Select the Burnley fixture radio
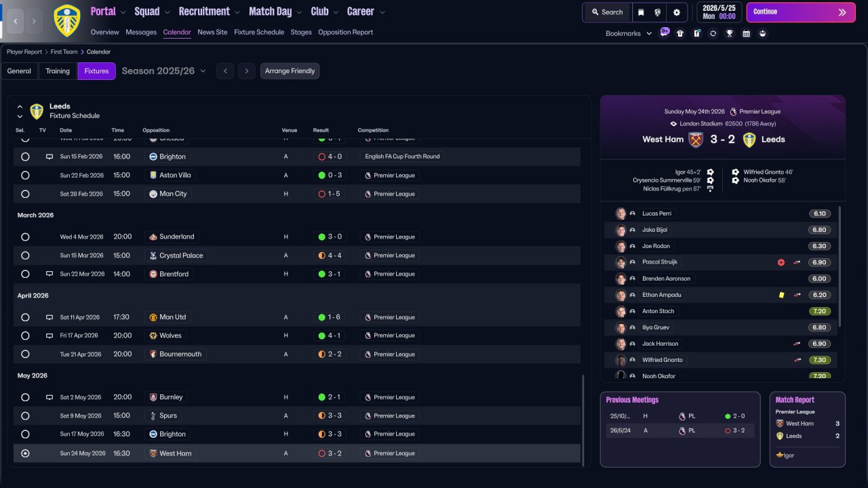868x488 pixels. point(25,397)
